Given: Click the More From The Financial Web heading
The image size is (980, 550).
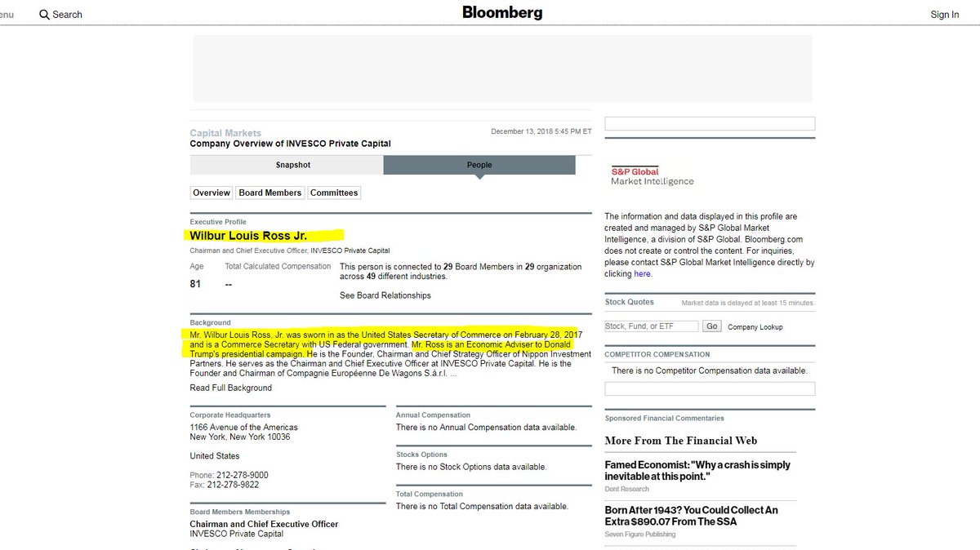Looking at the screenshot, I should point(681,441).
